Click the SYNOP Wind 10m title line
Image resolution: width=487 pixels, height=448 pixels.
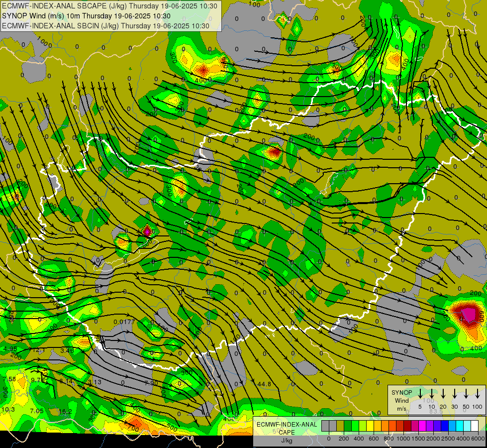(86, 16)
